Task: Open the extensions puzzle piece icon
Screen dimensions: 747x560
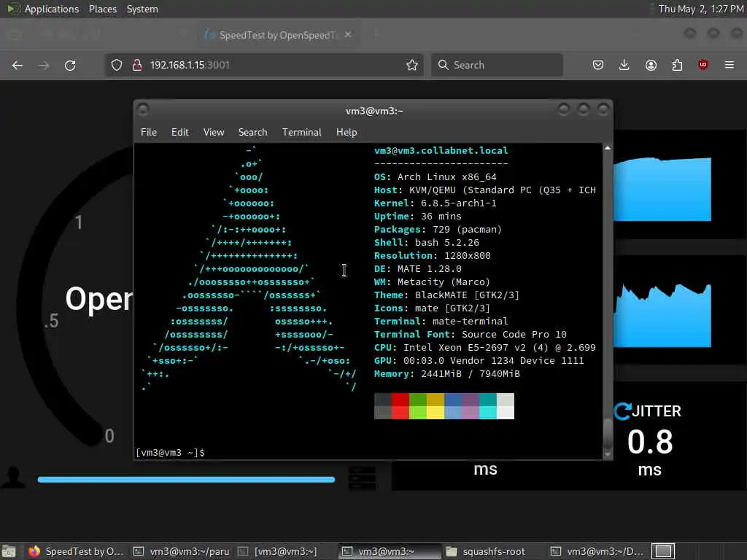Action: 677,65
